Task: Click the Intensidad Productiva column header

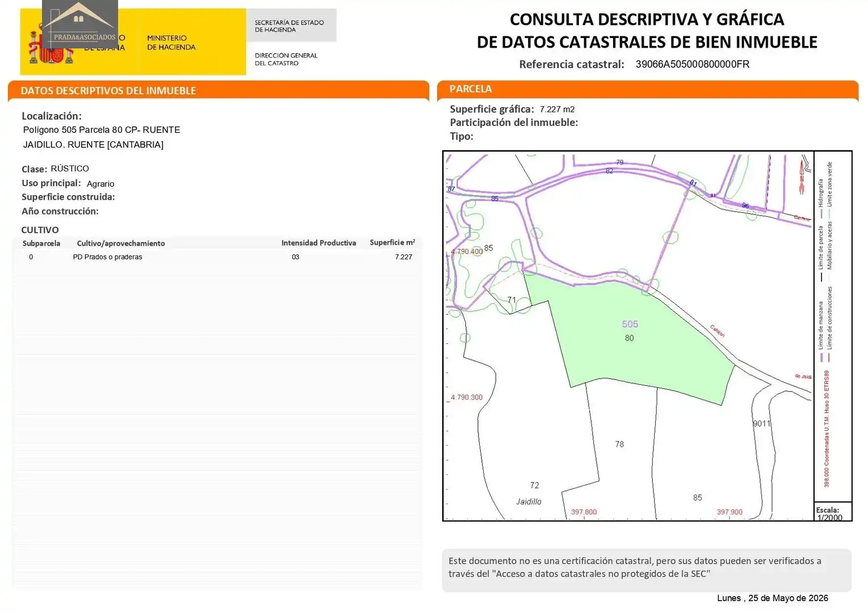Action: pos(318,243)
